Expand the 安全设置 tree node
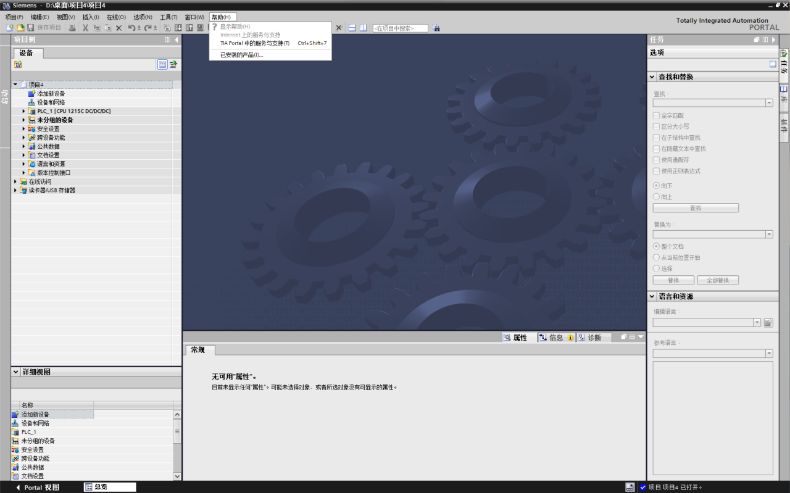Viewport: 790px width, 493px height. (23, 129)
